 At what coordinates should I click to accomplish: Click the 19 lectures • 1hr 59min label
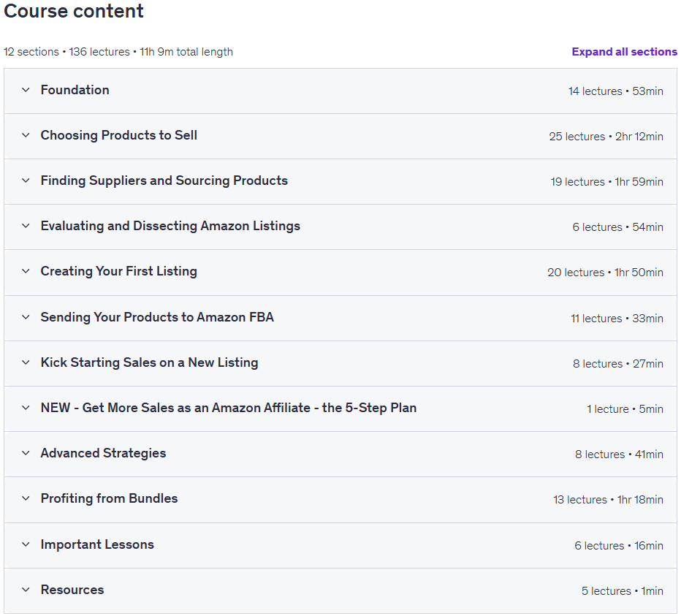point(607,182)
